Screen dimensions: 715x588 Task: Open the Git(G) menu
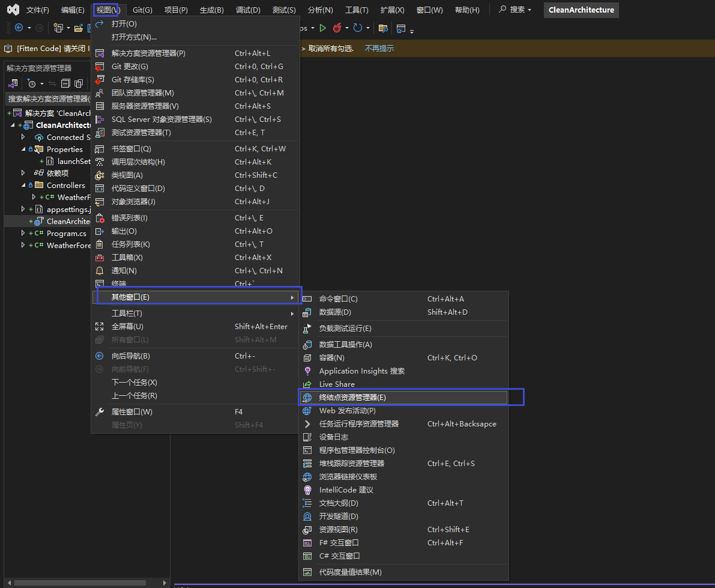pyautogui.click(x=142, y=10)
